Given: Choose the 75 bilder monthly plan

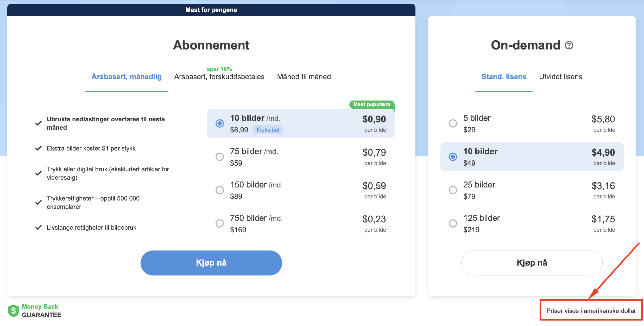Looking at the screenshot, I should pyautogui.click(x=220, y=156).
